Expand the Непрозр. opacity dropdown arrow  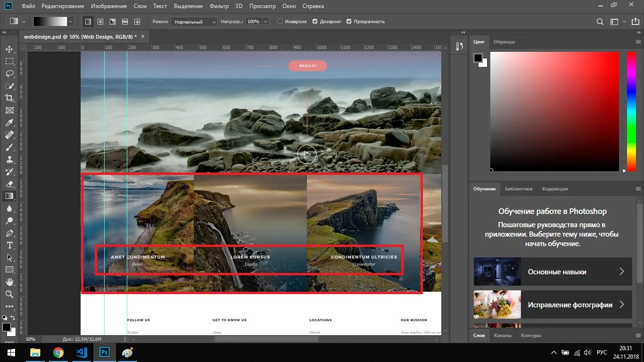(266, 22)
